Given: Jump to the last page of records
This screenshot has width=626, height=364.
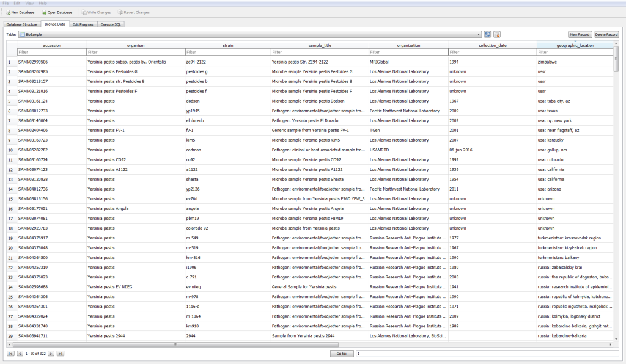Looking at the screenshot, I should coord(59,353).
